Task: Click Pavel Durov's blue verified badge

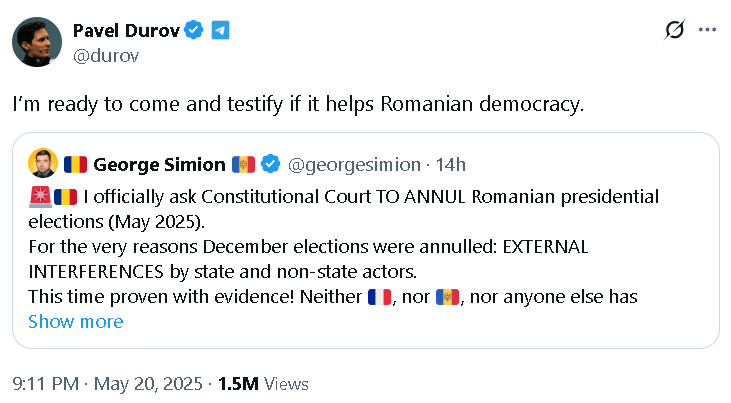Action: pos(195,31)
